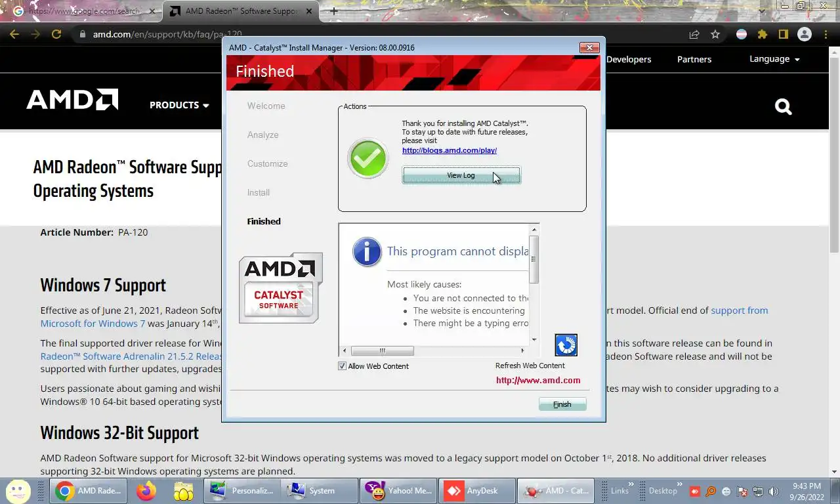
Task: Open Firefox from the taskbar
Action: pos(146,490)
